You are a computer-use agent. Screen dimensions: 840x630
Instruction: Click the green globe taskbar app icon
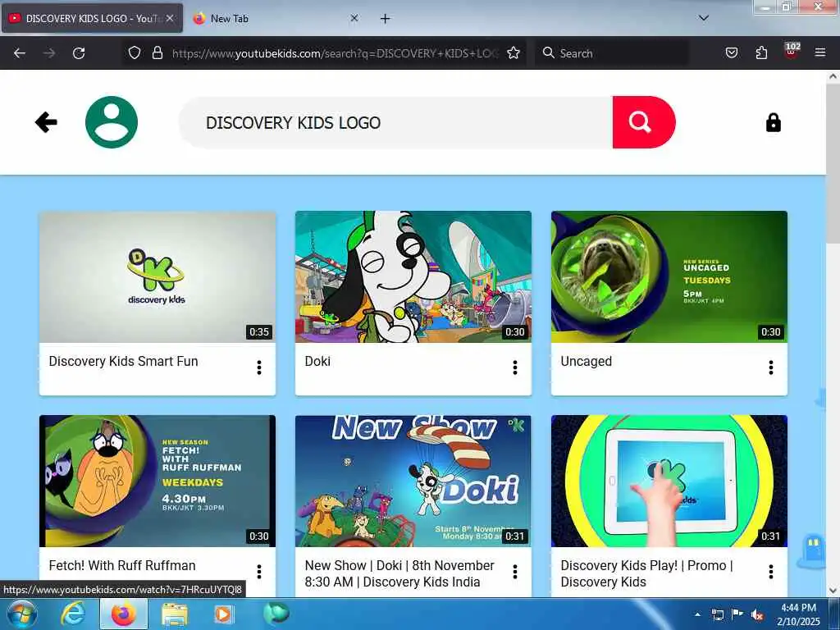tap(276, 614)
